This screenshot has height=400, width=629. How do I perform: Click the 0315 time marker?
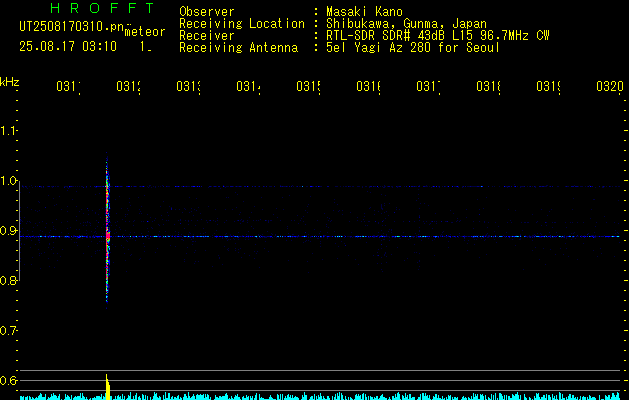pos(308,86)
